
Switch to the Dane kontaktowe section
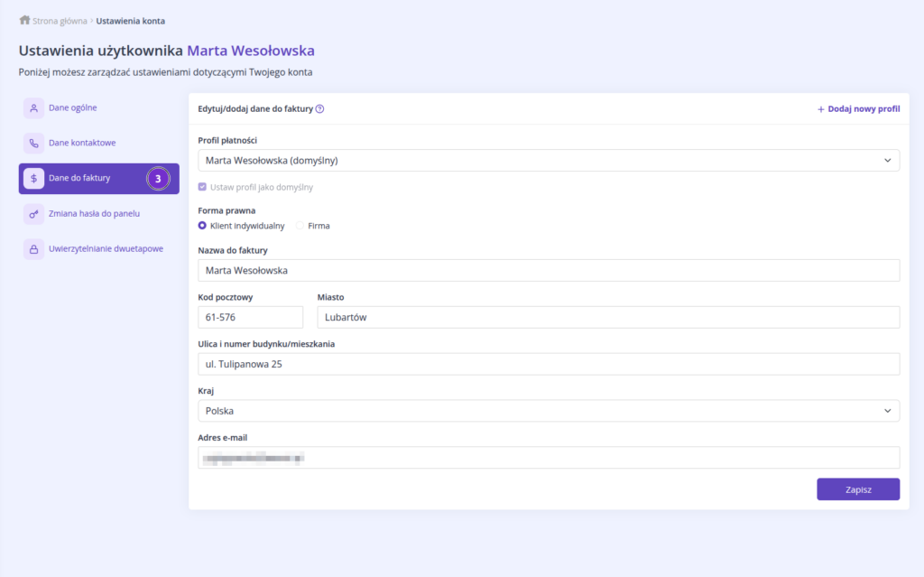(82, 143)
